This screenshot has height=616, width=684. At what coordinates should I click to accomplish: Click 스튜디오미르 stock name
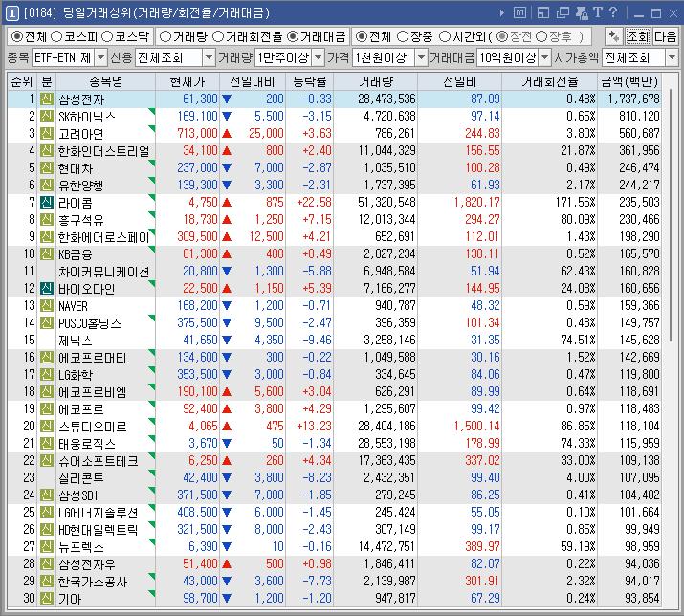pos(93,427)
